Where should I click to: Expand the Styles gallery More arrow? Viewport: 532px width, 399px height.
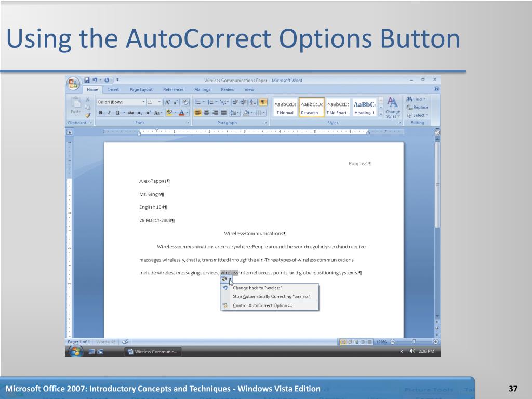coord(381,115)
